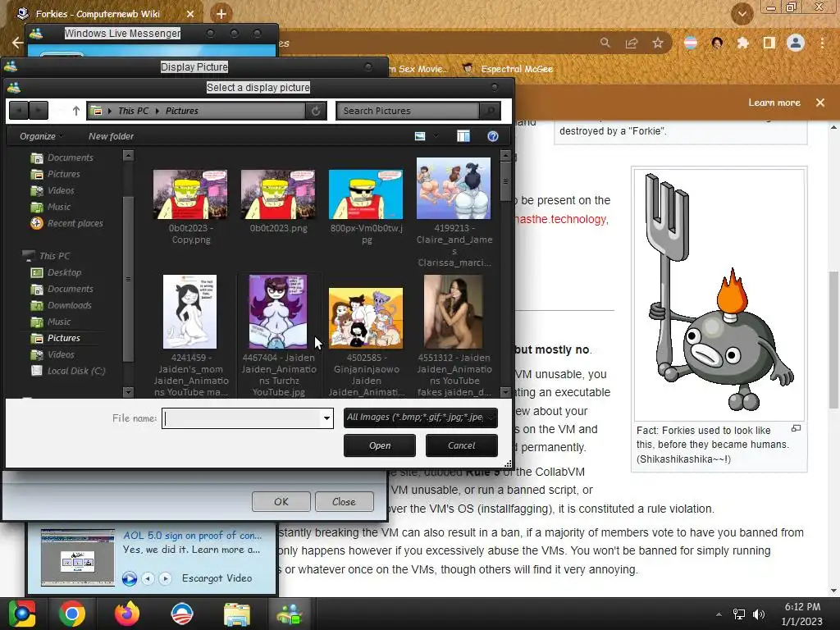Open Espectral McGee bookmark
Image resolution: width=840 pixels, height=630 pixels.
[x=507, y=69]
